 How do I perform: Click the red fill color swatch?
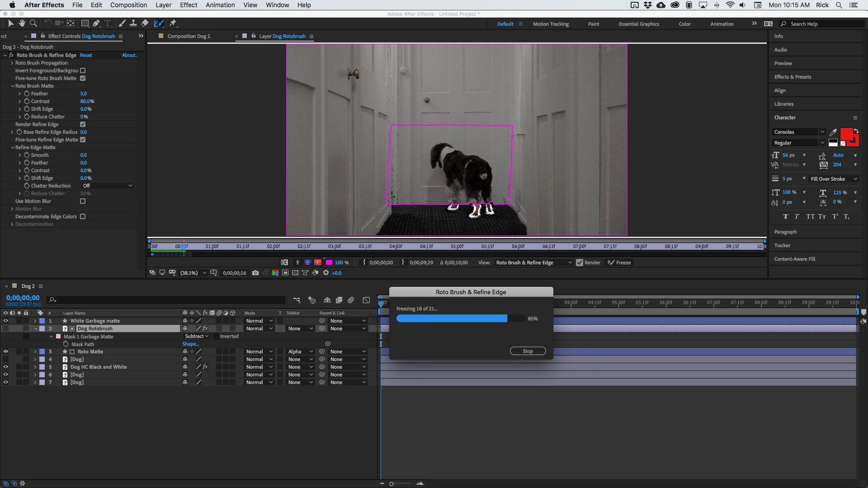(x=846, y=135)
